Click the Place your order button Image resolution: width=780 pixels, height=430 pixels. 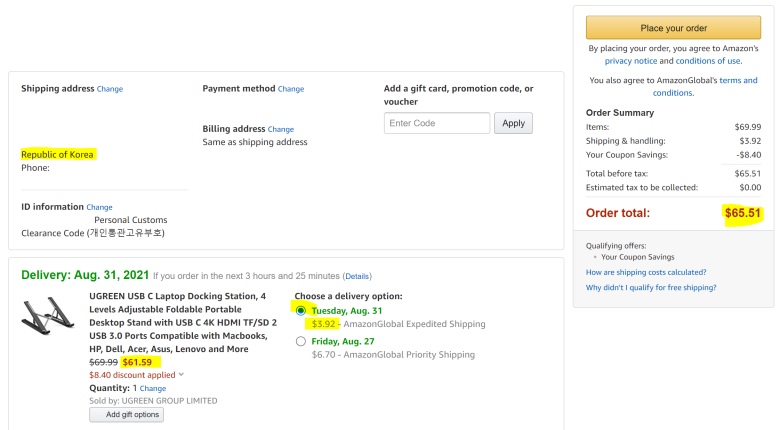click(673, 28)
